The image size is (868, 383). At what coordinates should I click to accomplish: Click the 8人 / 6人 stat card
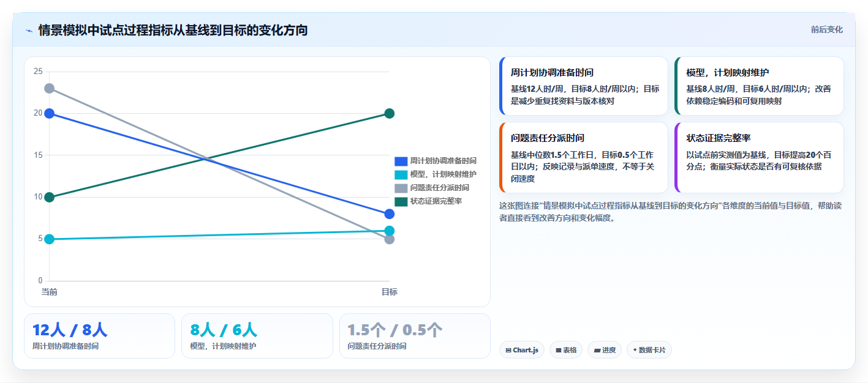(257, 336)
